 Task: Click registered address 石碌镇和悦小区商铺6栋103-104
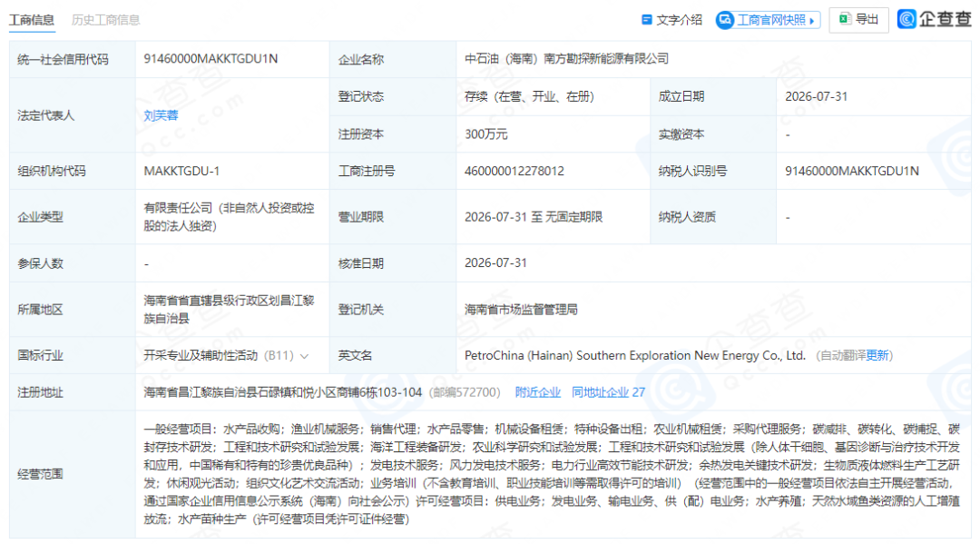[x=282, y=392]
